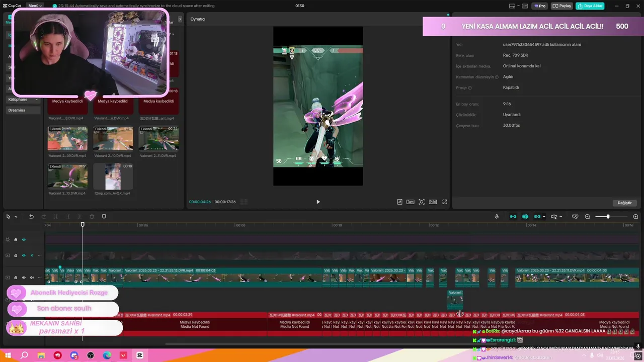The height and width of the screenshot is (362, 644).
Task: Expand the preview-axis tool dropdown arrow
Action: [562, 217]
